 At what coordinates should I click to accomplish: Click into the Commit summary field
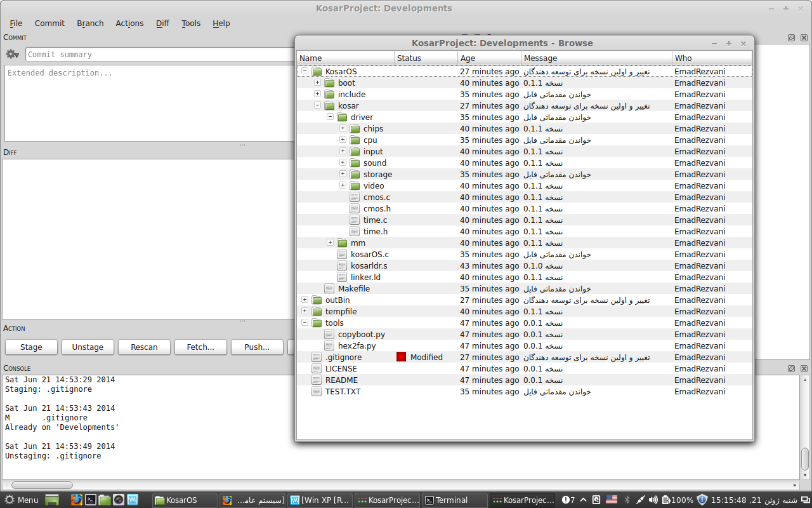(x=159, y=55)
